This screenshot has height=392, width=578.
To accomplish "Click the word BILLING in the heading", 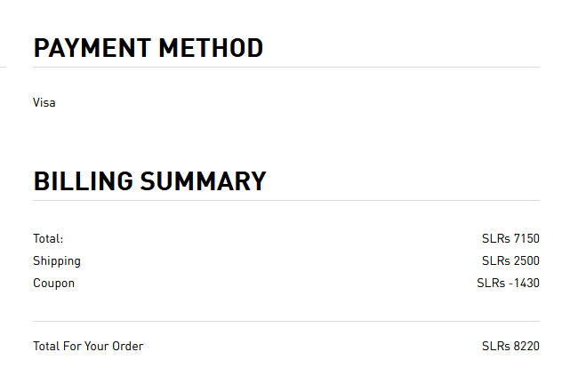I will point(84,181).
